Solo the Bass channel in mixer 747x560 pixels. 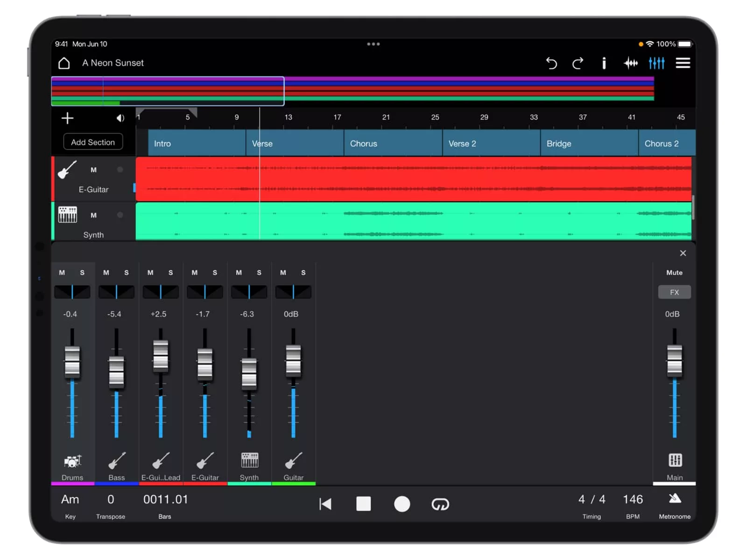coord(127,273)
